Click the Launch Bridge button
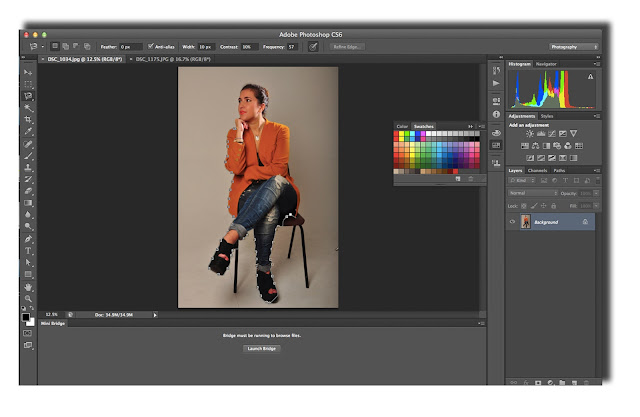640x417 pixels. (x=262, y=349)
